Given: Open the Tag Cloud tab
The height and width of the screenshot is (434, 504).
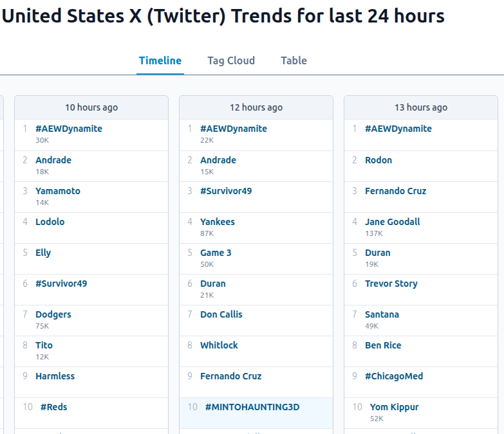Looking at the screenshot, I should coord(231,60).
